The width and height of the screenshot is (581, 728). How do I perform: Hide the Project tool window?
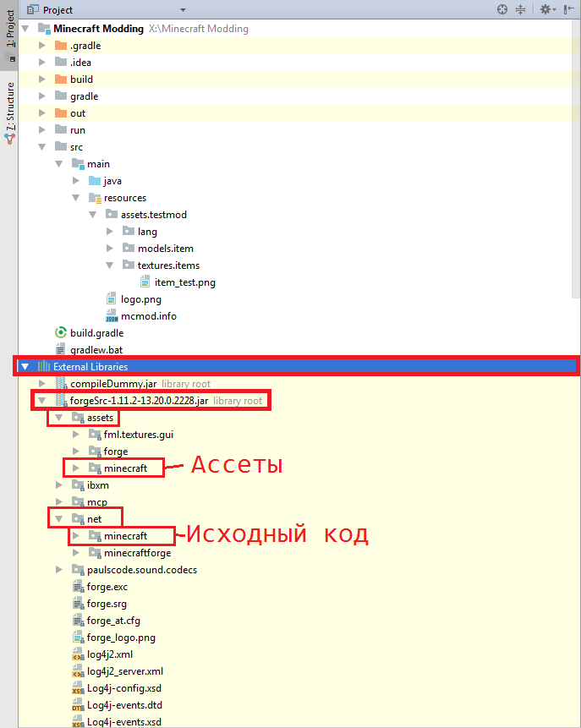(569, 9)
